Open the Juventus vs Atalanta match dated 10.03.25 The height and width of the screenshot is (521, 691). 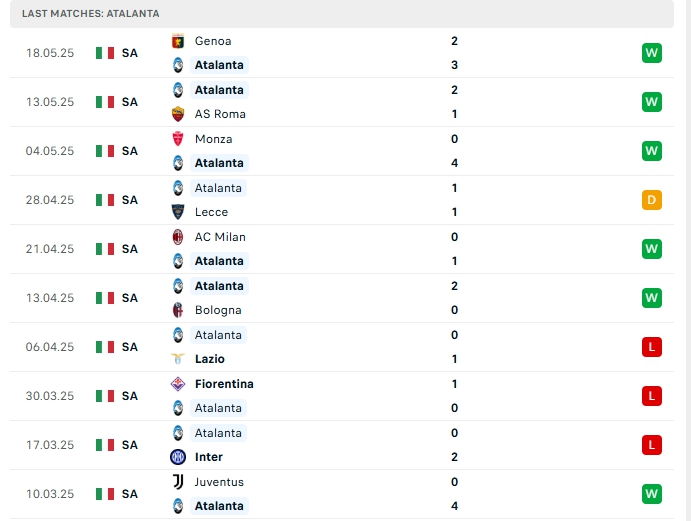[x=342, y=494]
